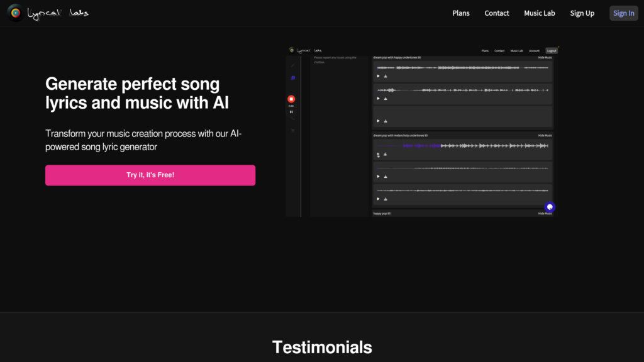Click the pause icon in the sidebar
The width and height of the screenshot is (644, 362).
click(291, 112)
